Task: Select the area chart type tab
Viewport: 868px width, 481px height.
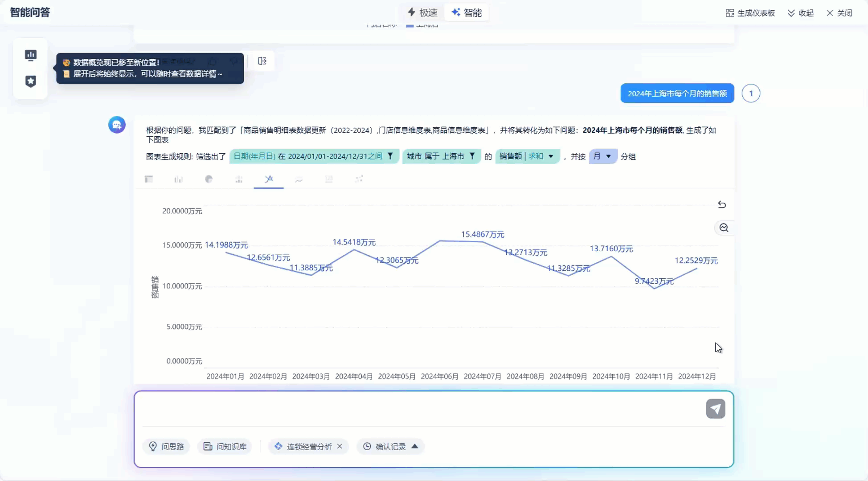Action: point(299,179)
